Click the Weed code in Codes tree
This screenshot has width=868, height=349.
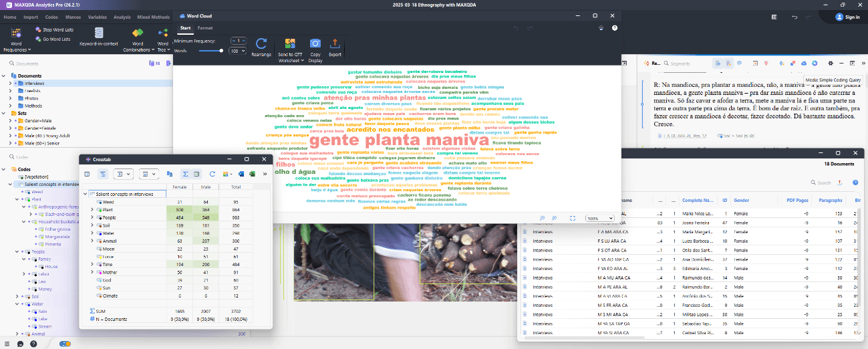tap(37, 191)
